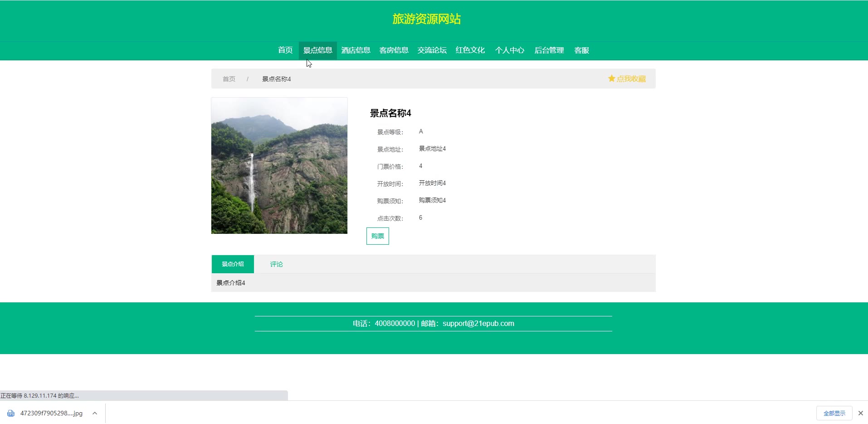Go to 后台管理 navigation item
The width and height of the screenshot is (868, 424).
coord(549,50)
